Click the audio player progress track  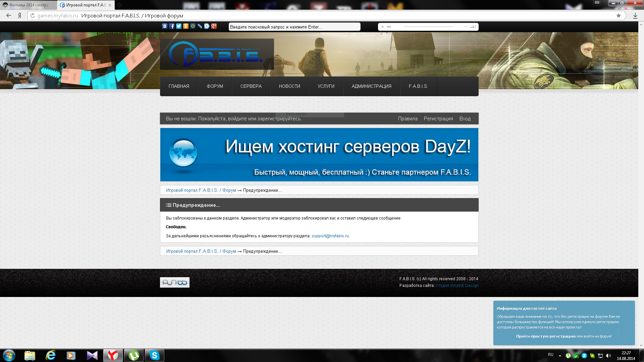[428, 27]
